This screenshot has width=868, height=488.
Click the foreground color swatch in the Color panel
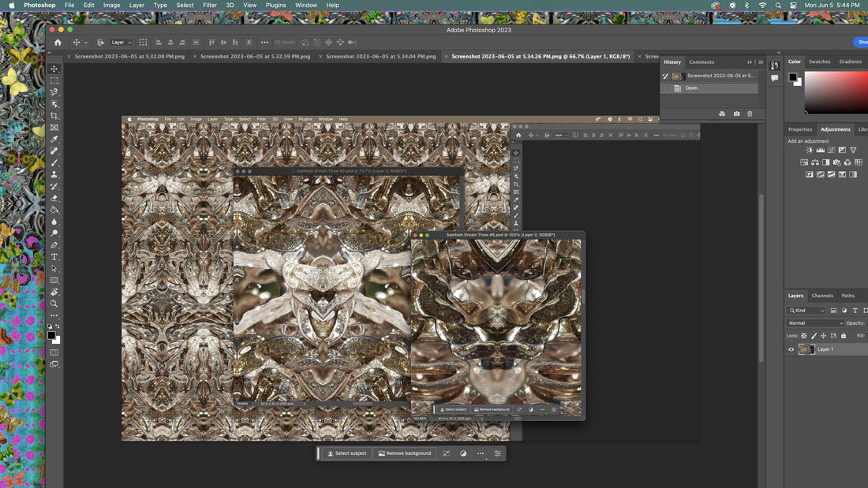tap(792, 77)
